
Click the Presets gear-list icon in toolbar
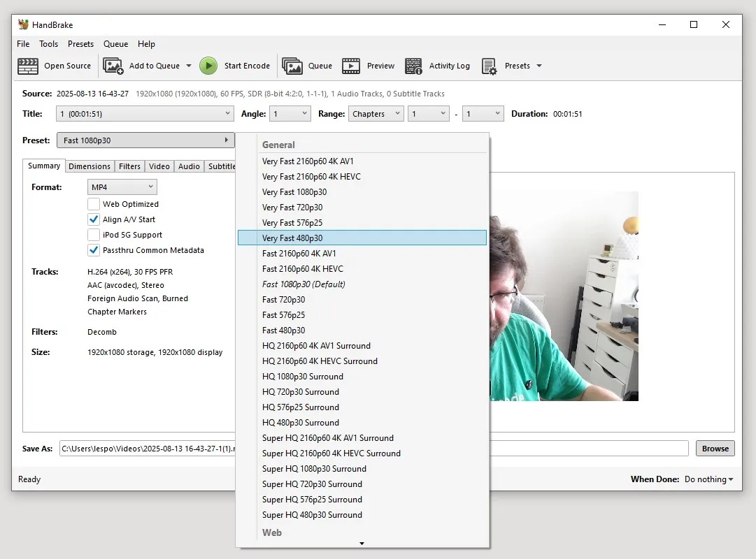489,66
